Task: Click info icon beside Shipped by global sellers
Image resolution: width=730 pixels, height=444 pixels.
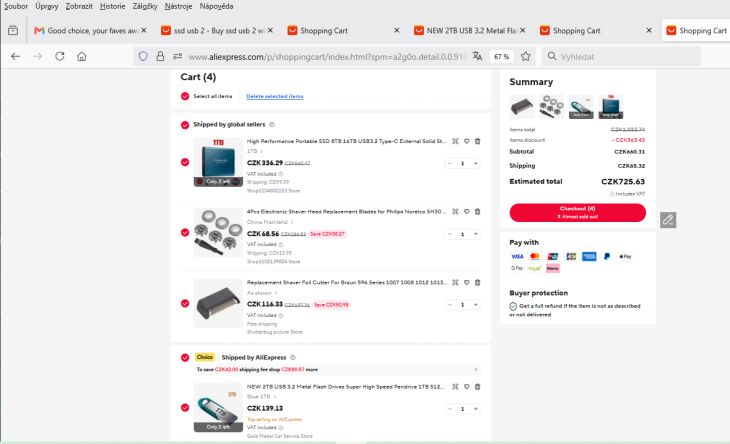Action: [272, 124]
